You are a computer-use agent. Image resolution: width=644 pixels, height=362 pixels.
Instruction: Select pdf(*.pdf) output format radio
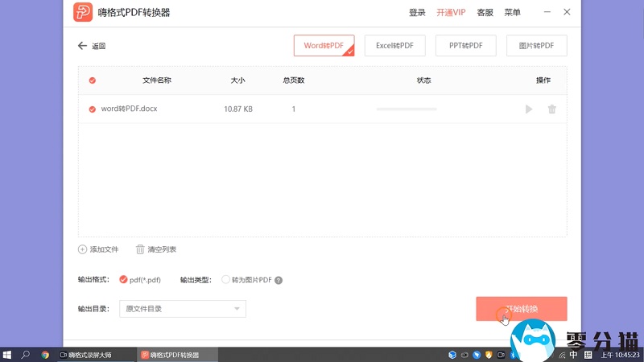(123, 279)
